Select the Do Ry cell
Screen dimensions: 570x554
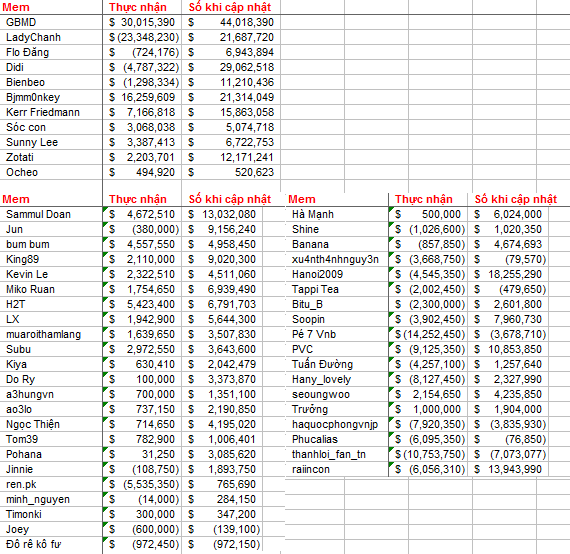tap(51, 380)
